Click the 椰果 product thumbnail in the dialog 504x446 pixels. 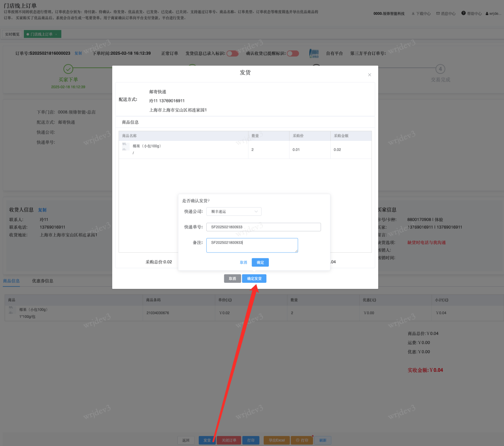click(x=125, y=147)
